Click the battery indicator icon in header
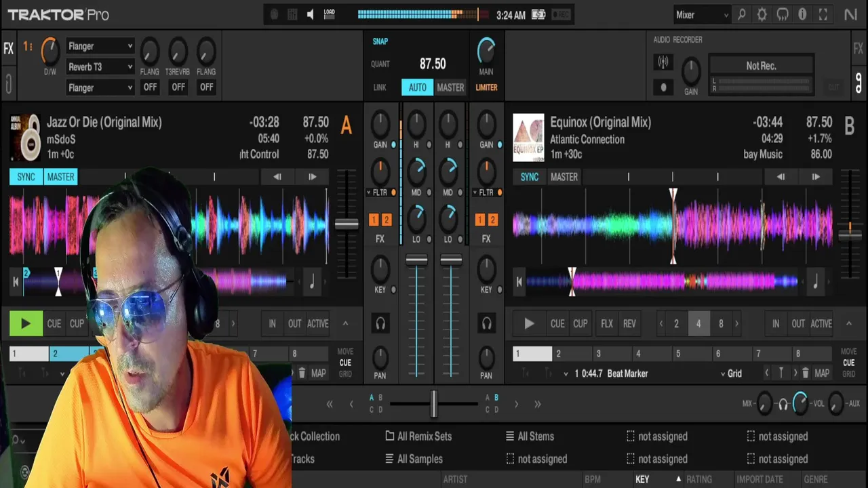This screenshot has height=488, width=868. click(x=539, y=14)
